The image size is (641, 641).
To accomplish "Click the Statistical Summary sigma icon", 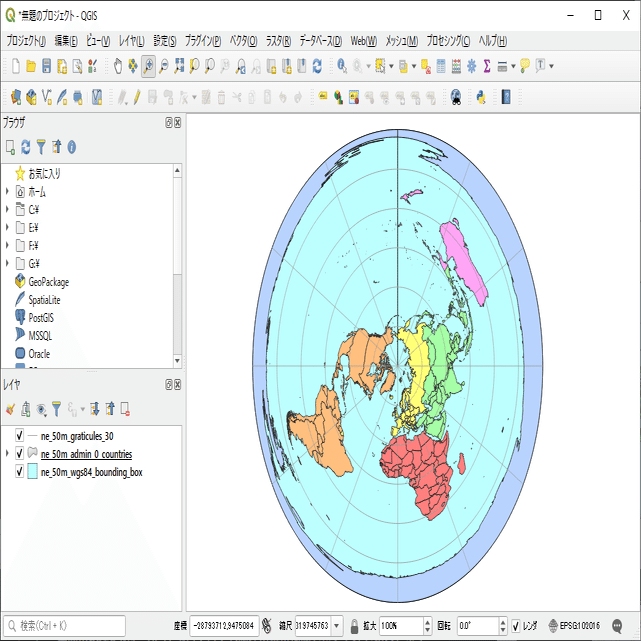I will tap(486, 66).
